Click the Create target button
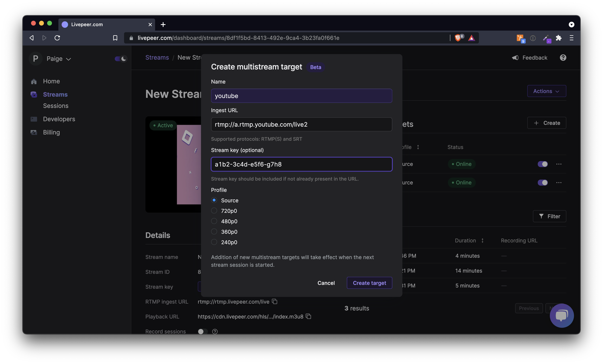The height and width of the screenshot is (364, 603). pos(369,283)
